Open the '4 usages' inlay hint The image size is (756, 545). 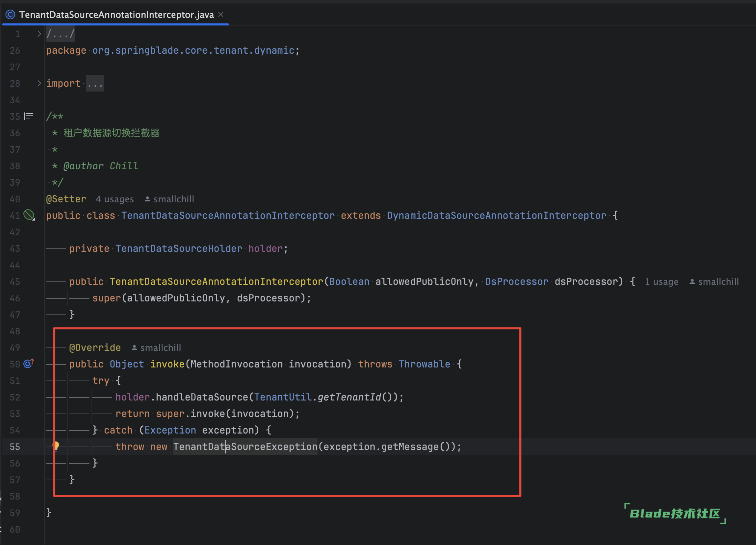click(x=115, y=199)
